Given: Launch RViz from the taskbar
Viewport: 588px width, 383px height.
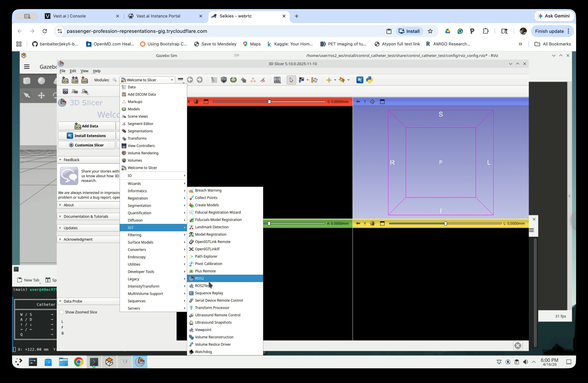Looking at the screenshot, I should tap(125, 362).
